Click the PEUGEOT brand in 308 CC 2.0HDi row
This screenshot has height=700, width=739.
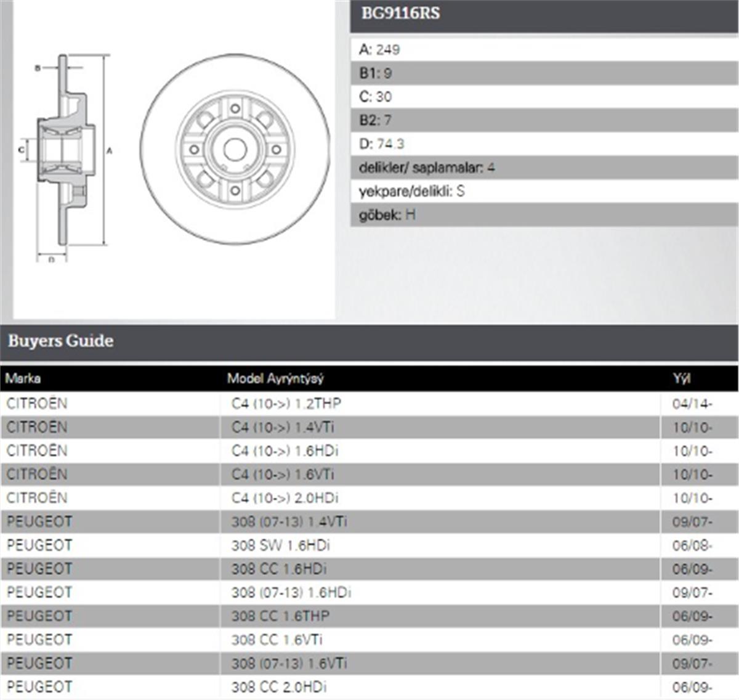click(x=39, y=686)
